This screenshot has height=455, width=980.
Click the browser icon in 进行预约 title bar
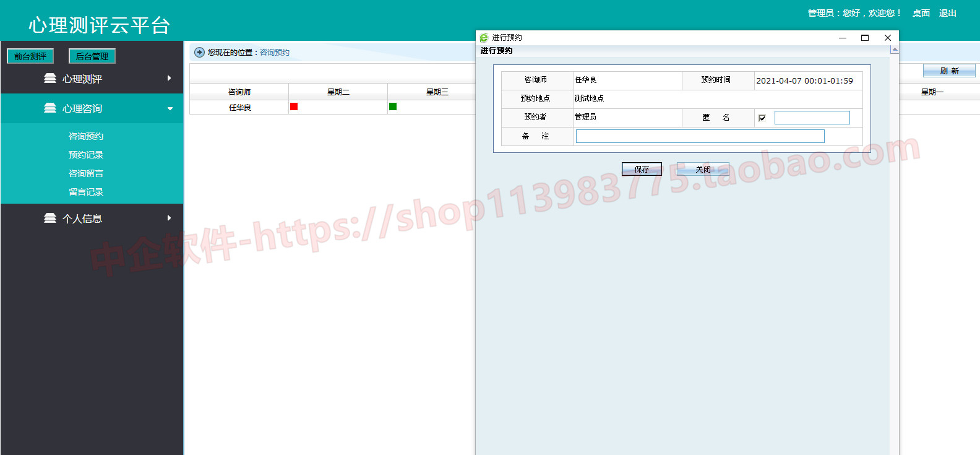click(x=484, y=38)
